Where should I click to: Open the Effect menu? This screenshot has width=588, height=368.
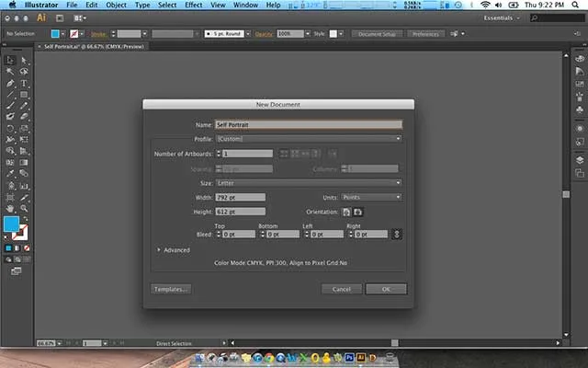(194, 5)
